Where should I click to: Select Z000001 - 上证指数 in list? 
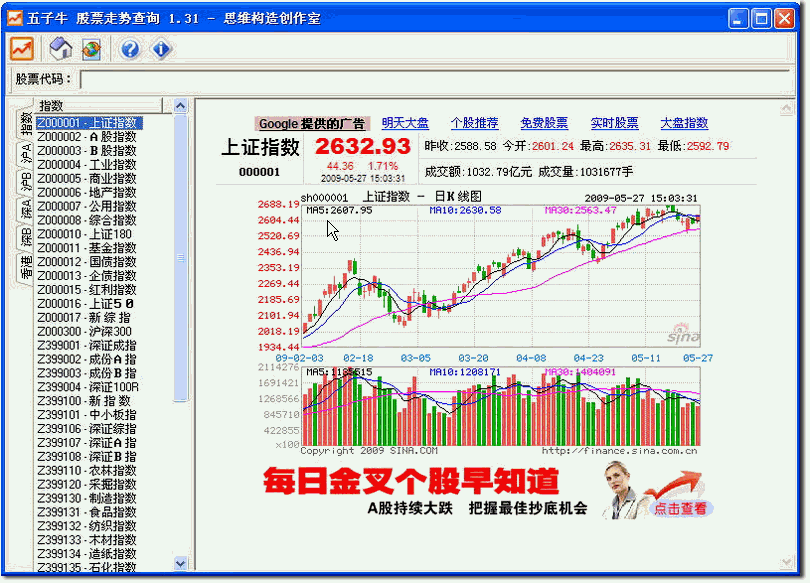tap(88, 123)
